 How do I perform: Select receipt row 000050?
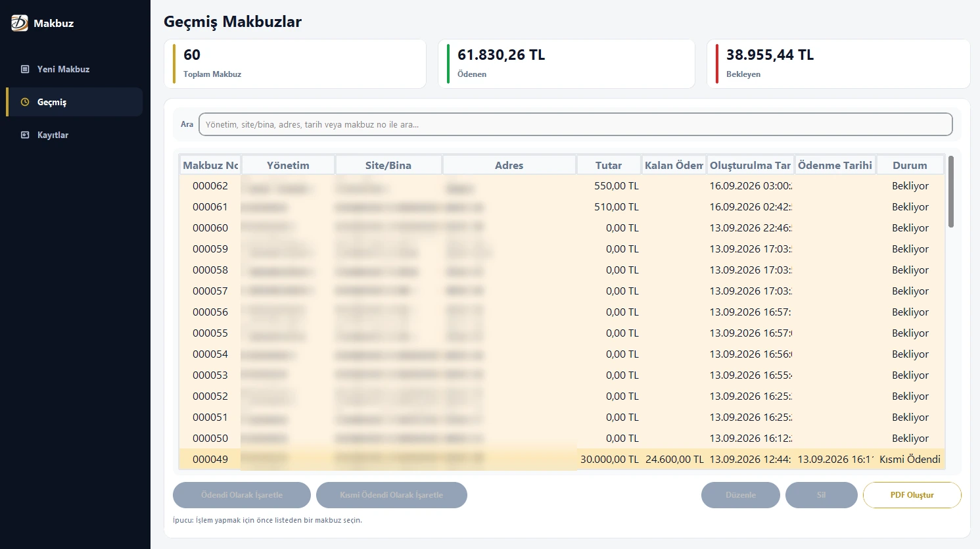point(562,439)
